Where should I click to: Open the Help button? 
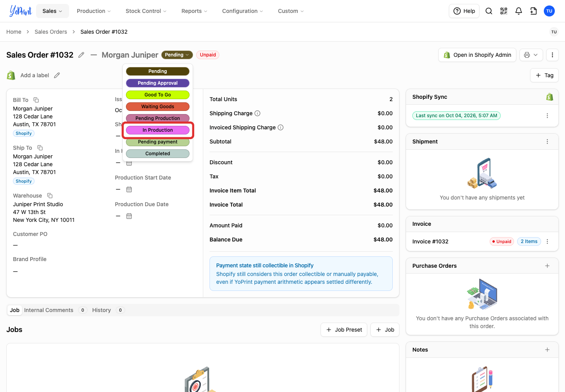[464, 11]
